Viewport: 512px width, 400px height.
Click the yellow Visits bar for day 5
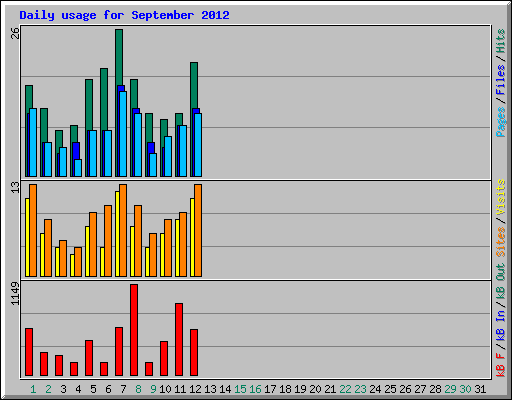(x=87, y=251)
